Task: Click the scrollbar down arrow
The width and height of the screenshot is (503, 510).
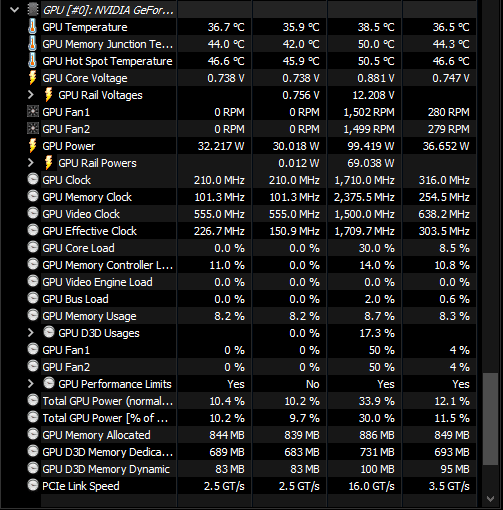Action: click(x=490, y=499)
